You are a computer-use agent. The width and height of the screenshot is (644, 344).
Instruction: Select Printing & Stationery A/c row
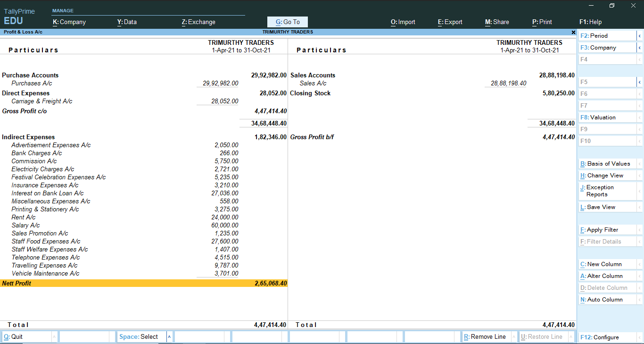tap(144, 209)
